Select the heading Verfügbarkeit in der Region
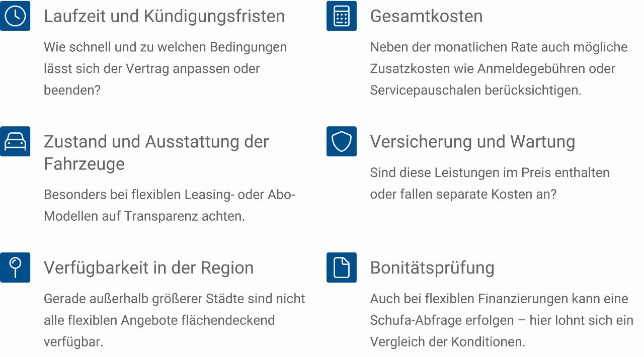 (x=148, y=267)
